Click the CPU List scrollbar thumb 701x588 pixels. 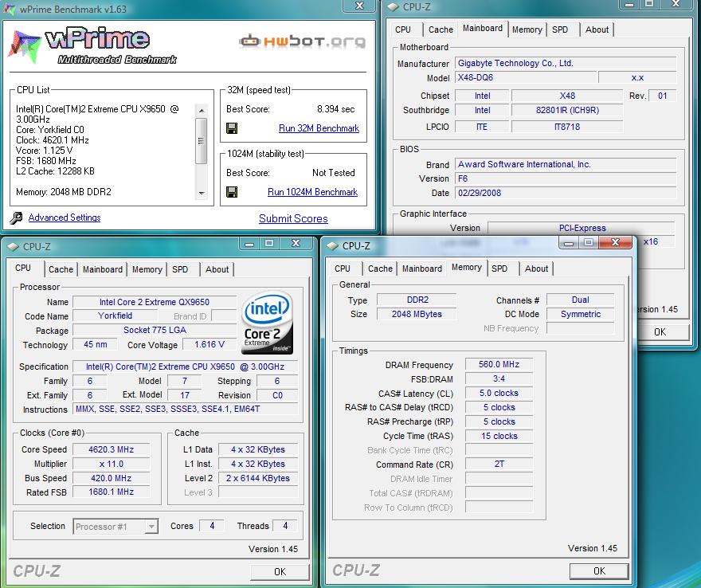pyautogui.click(x=202, y=140)
